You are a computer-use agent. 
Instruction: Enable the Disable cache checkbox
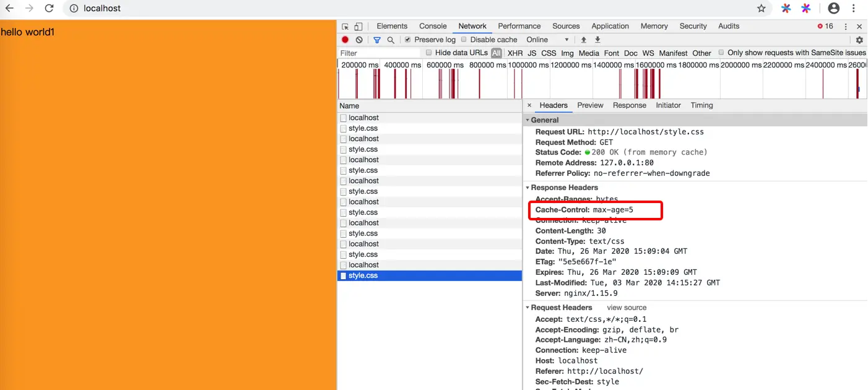click(x=464, y=40)
